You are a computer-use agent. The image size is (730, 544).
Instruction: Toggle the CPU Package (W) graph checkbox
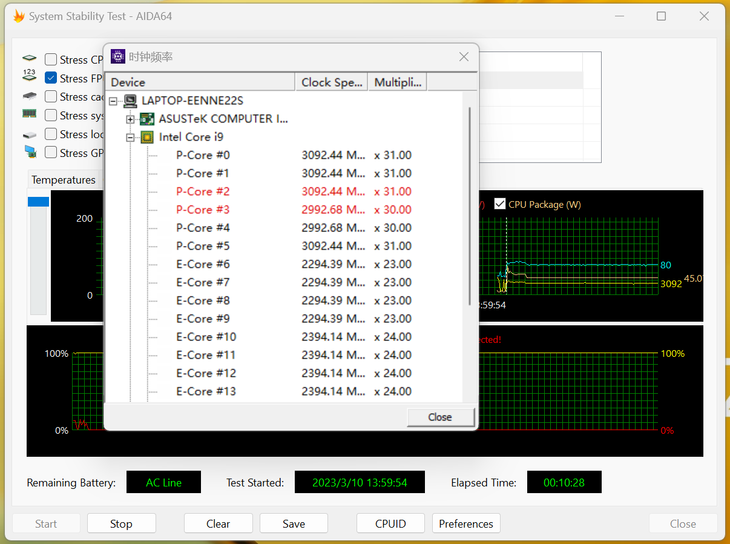[500, 204]
